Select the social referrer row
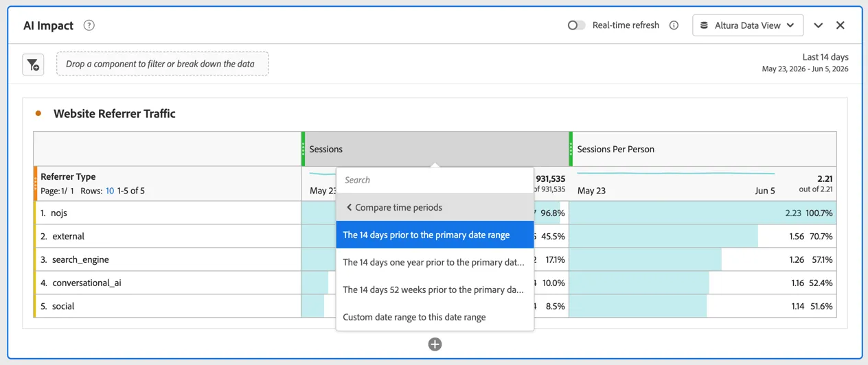Viewport: 868px width, 365px height. [168, 306]
